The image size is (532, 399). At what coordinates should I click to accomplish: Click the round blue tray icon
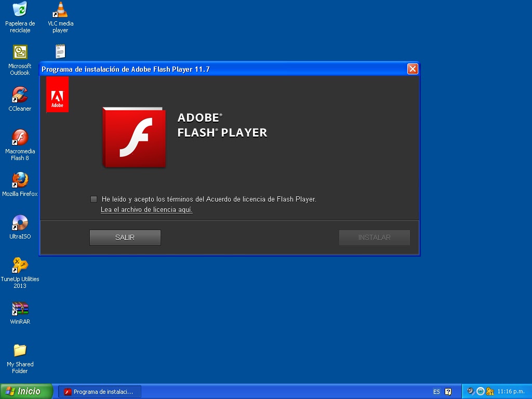(481, 391)
